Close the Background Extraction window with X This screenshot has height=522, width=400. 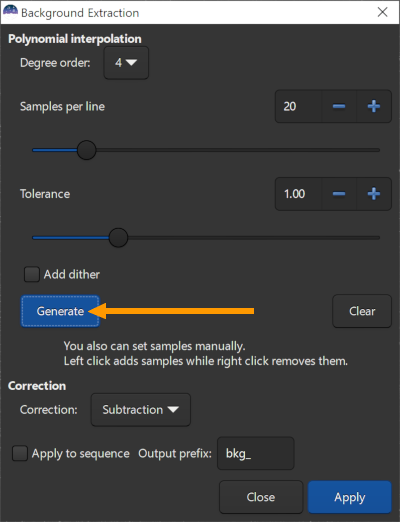pyautogui.click(x=382, y=12)
